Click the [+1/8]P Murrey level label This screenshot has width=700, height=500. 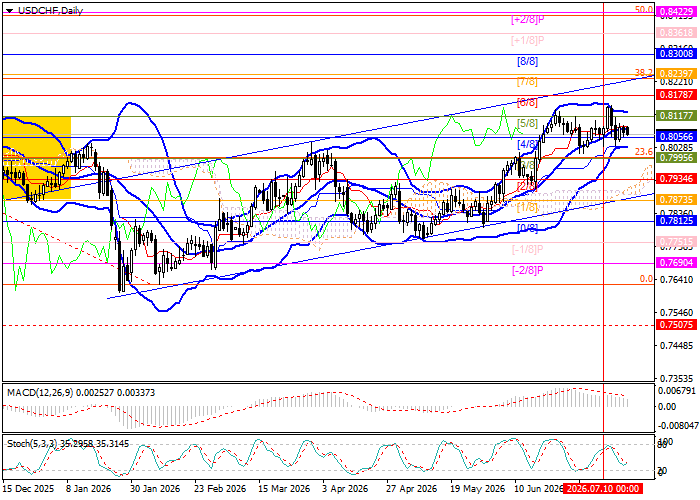coord(527,41)
